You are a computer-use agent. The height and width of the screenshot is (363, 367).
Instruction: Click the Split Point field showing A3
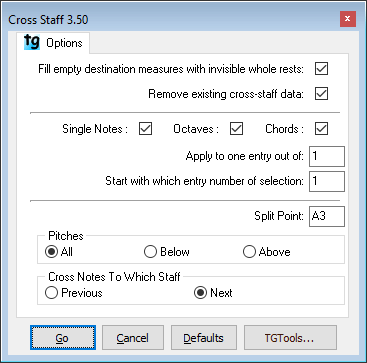[x=327, y=216]
